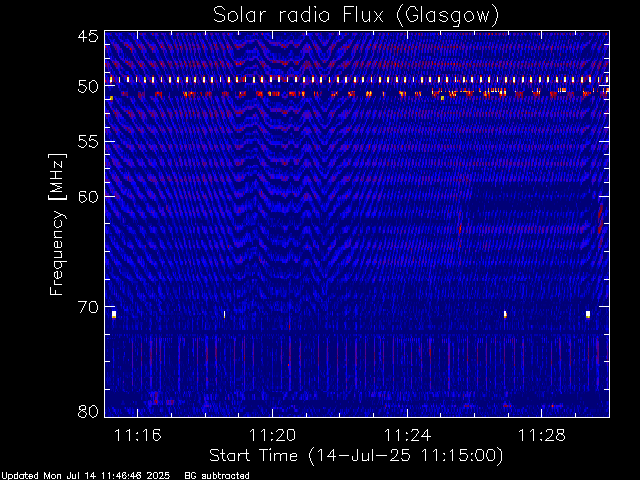Click the 45 MHz axis label

tap(88, 36)
